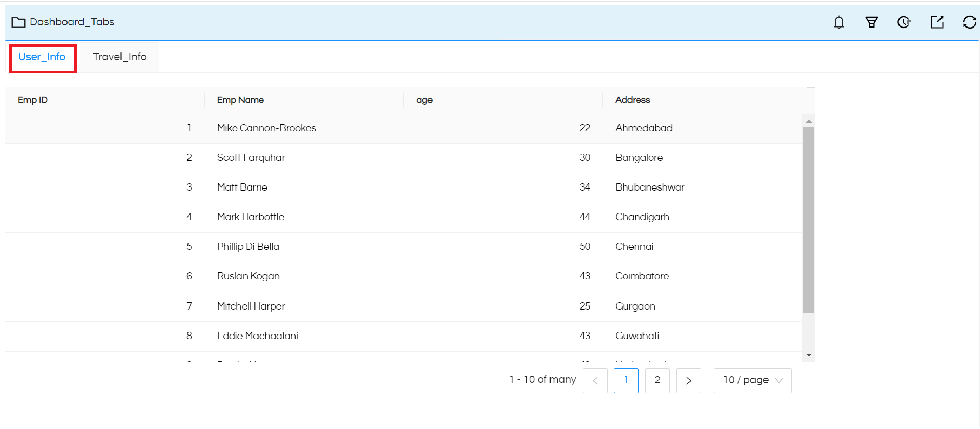980x429 pixels.
Task: Select page 1 in pagination
Action: tap(626, 381)
